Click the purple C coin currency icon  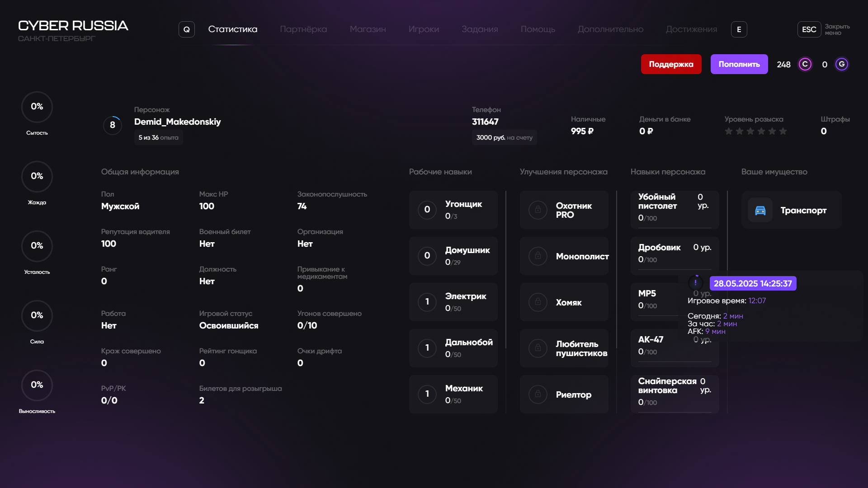pyautogui.click(x=805, y=64)
